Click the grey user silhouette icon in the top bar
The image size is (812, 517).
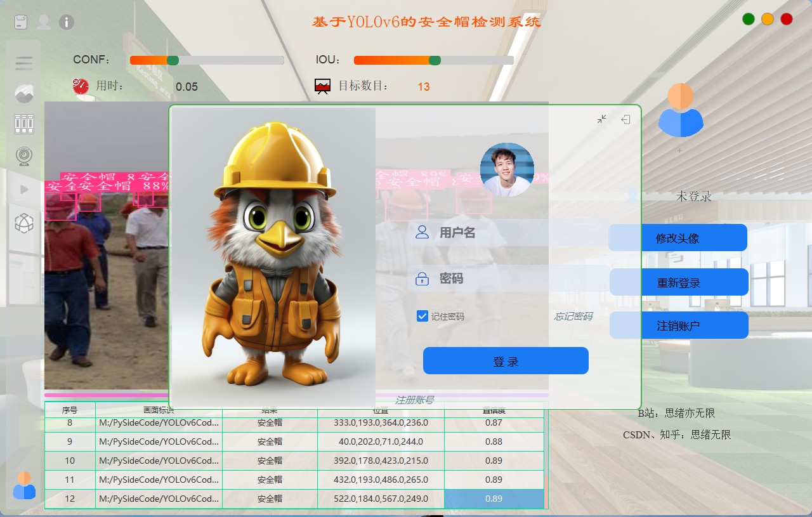coord(44,22)
